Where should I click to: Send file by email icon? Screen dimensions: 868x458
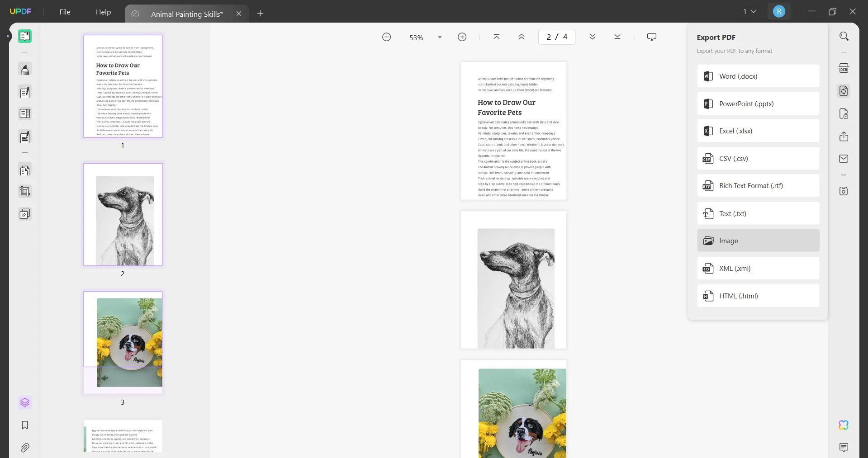pyautogui.click(x=844, y=159)
